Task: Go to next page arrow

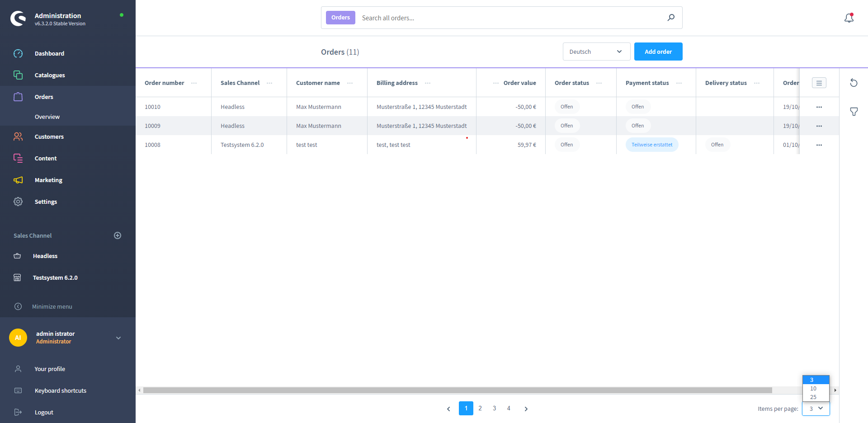Action: tap(526, 409)
